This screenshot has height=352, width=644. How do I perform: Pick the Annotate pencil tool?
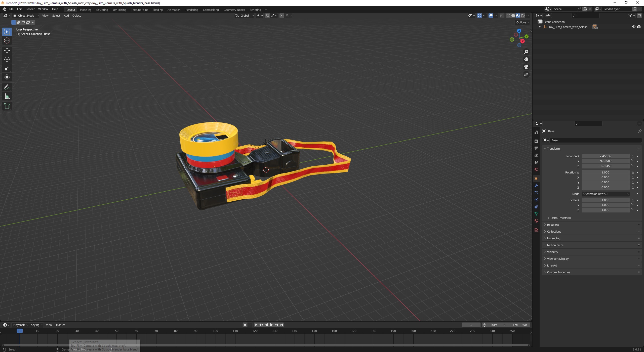tap(7, 87)
